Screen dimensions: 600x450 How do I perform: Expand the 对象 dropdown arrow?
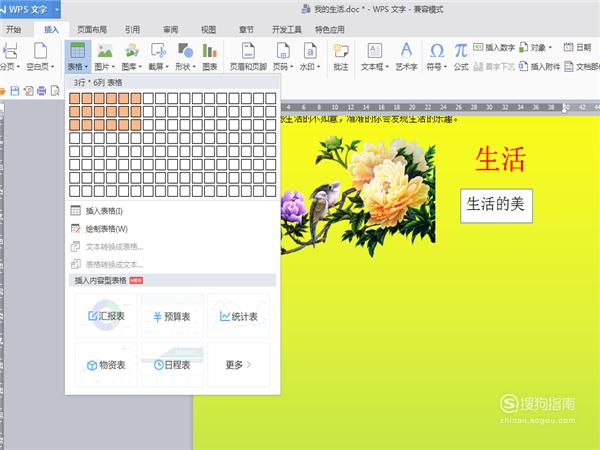click(550, 48)
